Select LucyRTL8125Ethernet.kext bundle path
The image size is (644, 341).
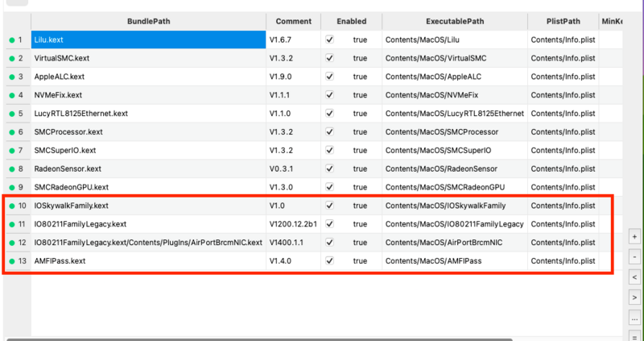(149, 114)
